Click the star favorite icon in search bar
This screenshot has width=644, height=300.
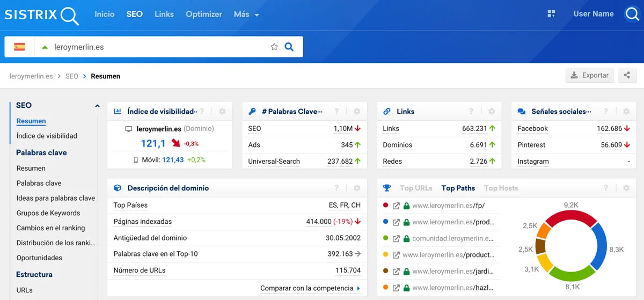pos(274,47)
